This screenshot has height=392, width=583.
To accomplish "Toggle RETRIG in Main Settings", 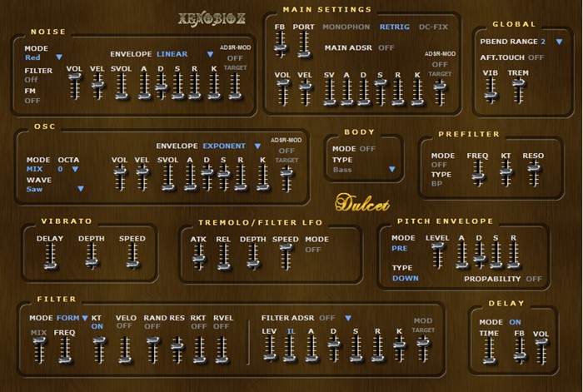I will tap(394, 27).
